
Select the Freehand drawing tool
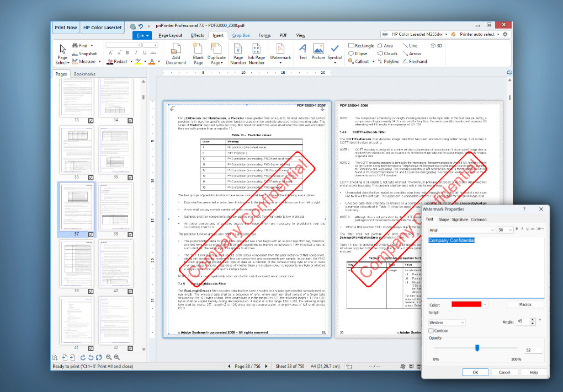point(415,62)
